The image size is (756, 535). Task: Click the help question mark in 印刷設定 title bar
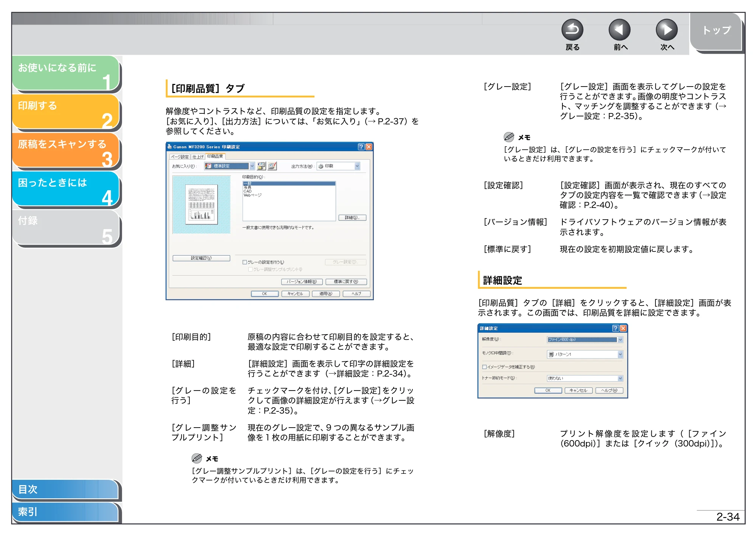pos(361,147)
